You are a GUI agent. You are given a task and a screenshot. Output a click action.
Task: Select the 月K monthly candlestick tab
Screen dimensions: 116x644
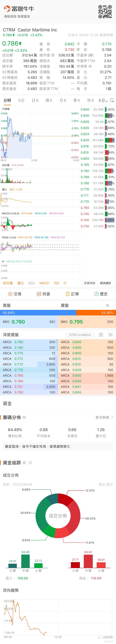(63, 100)
